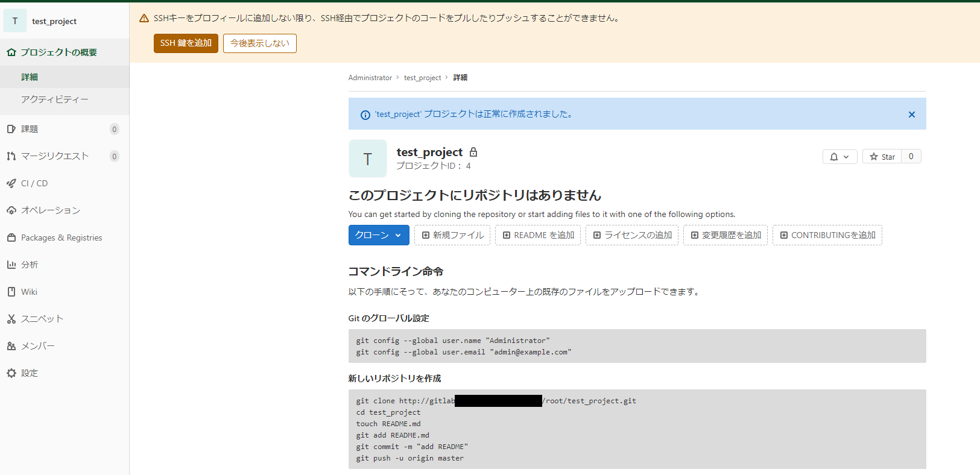Screen dimensions: 980x475
Task: Click the 新規ファイル button
Action: tap(452, 235)
